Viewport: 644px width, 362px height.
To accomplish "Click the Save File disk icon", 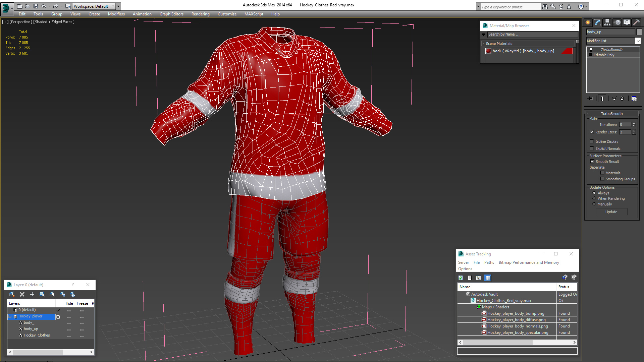I will [36, 6].
